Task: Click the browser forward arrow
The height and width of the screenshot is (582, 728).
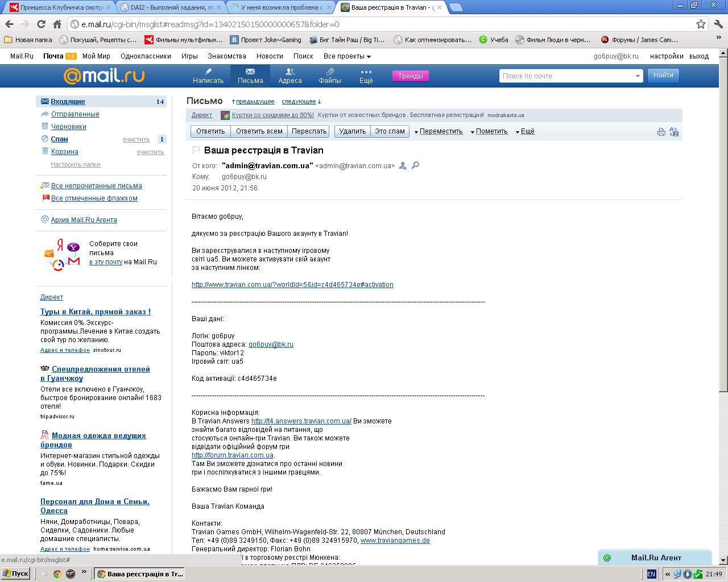Action: (25, 24)
